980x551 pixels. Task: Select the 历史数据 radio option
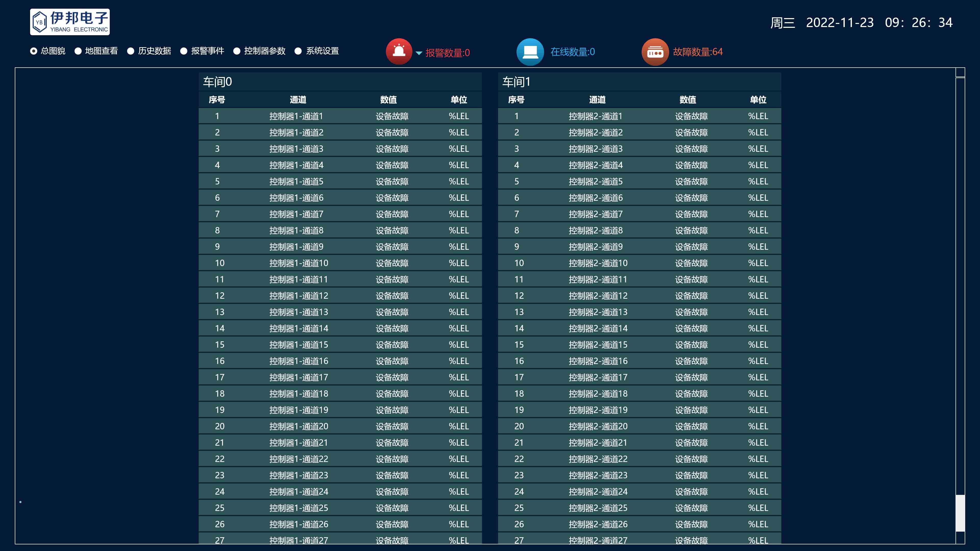pyautogui.click(x=131, y=51)
